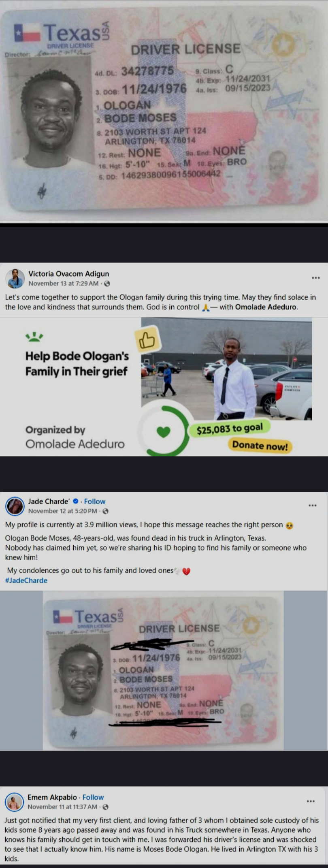
Task: Click green heart progress circle on fundraiser
Action: pyautogui.click(x=163, y=432)
